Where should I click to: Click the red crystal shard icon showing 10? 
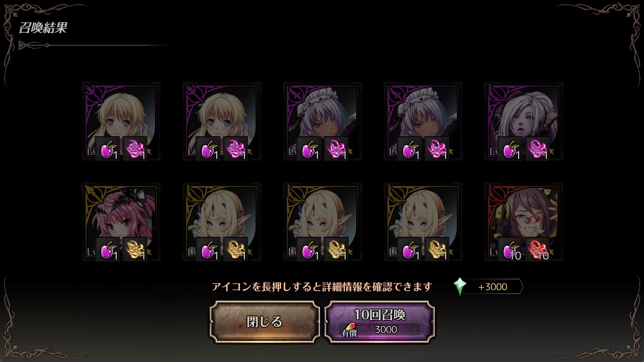pyautogui.click(x=538, y=249)
